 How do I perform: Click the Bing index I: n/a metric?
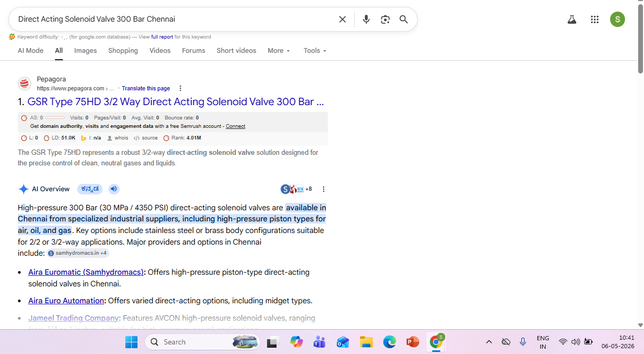[x=91, y=138]
